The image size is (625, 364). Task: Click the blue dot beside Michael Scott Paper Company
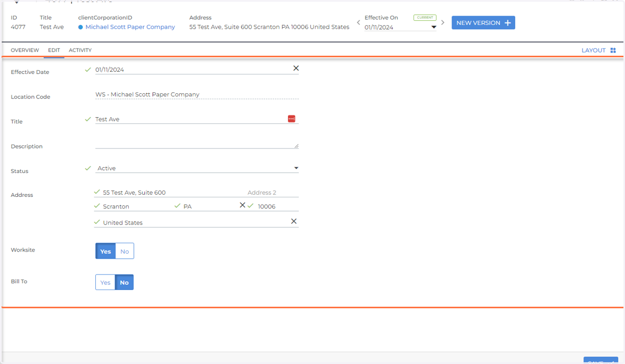(x=81, y=27)
